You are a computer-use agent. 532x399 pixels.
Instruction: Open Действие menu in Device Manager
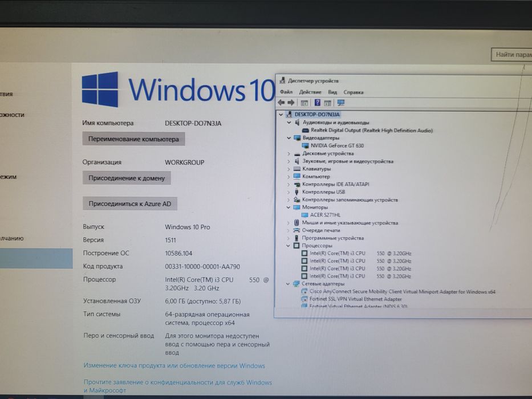[x=310, y=92]
